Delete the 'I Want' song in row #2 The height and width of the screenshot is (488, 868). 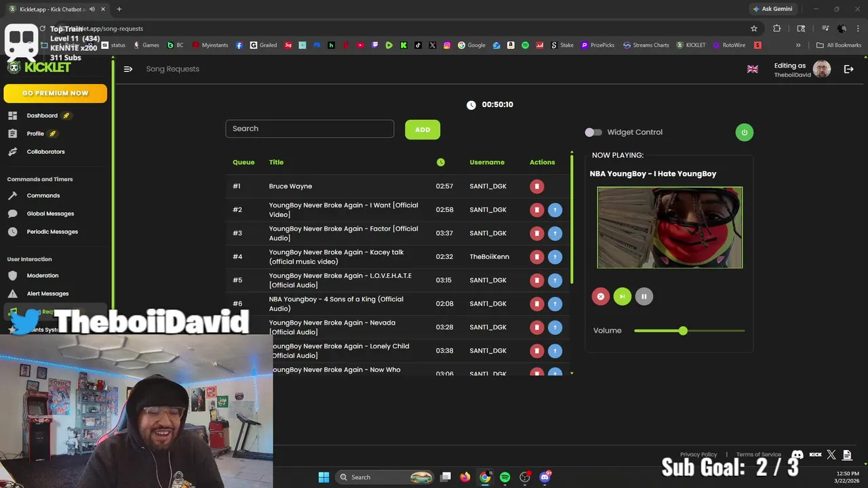click(x=536, y=210)
